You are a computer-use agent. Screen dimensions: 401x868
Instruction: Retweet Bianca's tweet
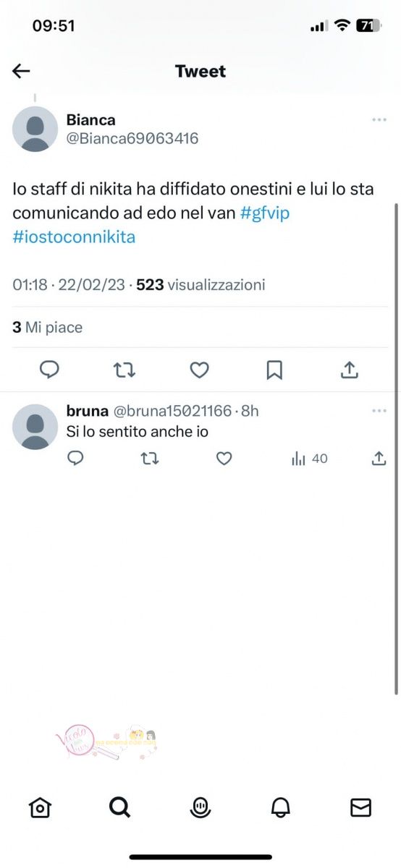pos(124,370)
